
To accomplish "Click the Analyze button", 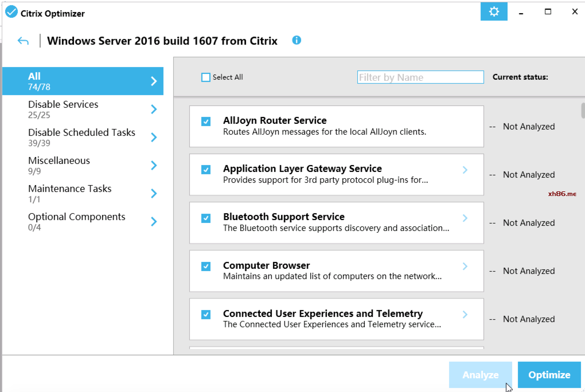I will click(481, 375).
